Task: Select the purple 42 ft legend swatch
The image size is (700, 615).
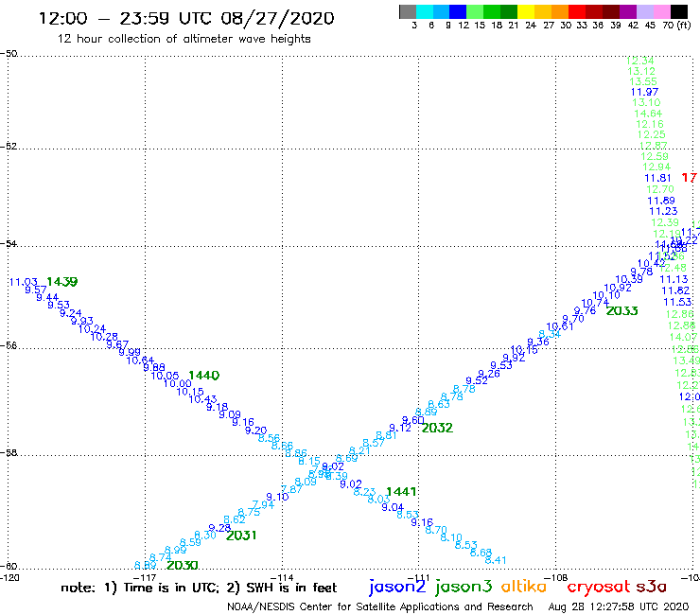Action: tap(628, 11)
